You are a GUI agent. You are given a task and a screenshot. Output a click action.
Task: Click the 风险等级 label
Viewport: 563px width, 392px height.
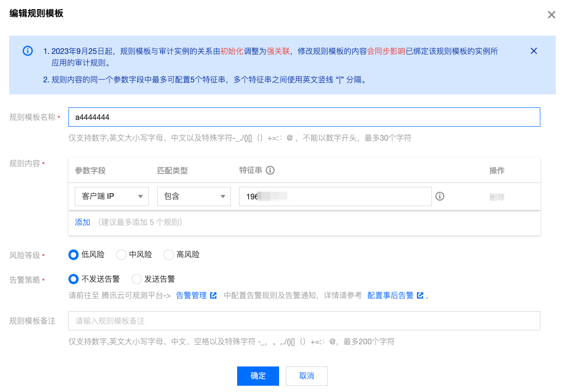click(x=25, y=255)
